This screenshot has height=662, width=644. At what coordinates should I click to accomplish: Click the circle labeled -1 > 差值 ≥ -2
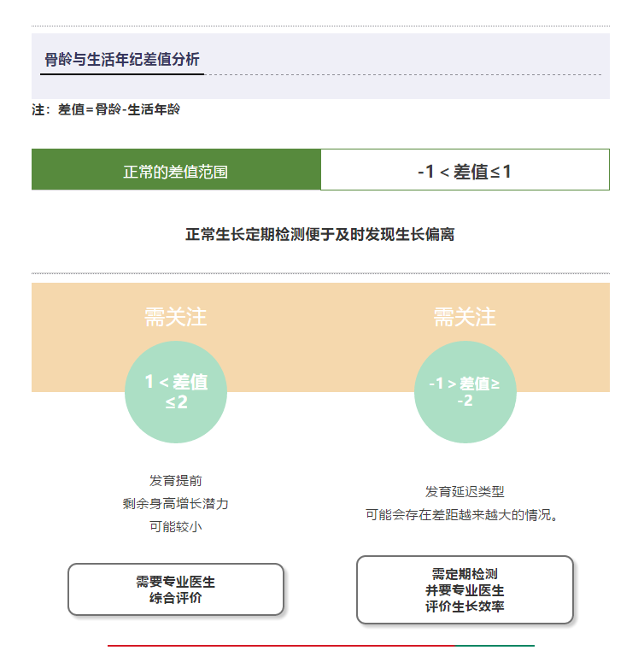(x=465, y=392)
